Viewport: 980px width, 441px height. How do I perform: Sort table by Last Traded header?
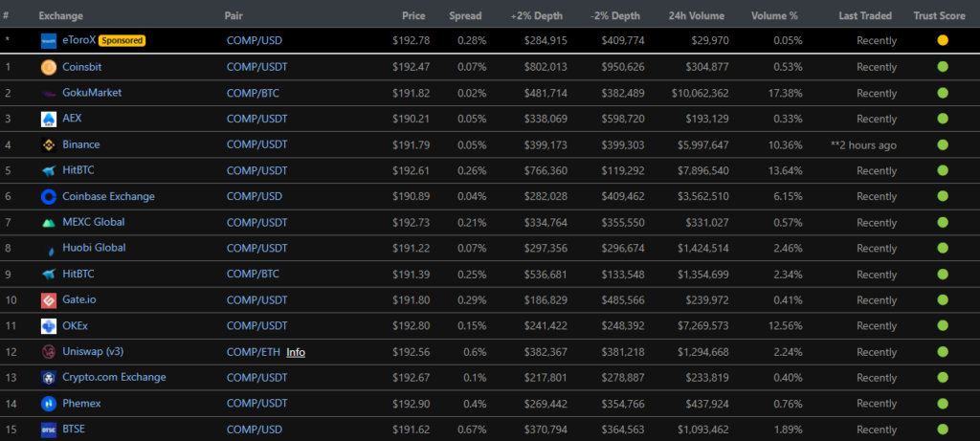point(865,15)
